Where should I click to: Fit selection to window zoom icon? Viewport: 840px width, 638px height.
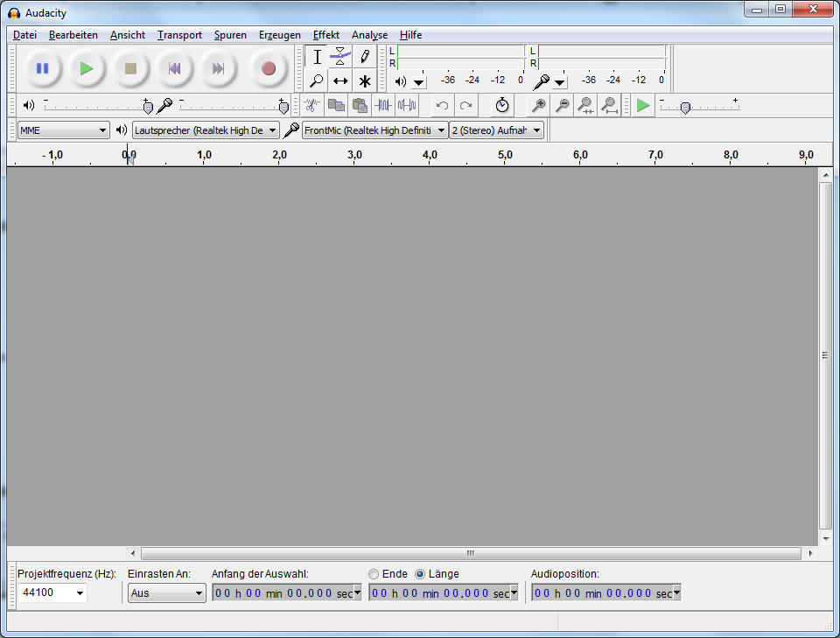pos(585,105)
